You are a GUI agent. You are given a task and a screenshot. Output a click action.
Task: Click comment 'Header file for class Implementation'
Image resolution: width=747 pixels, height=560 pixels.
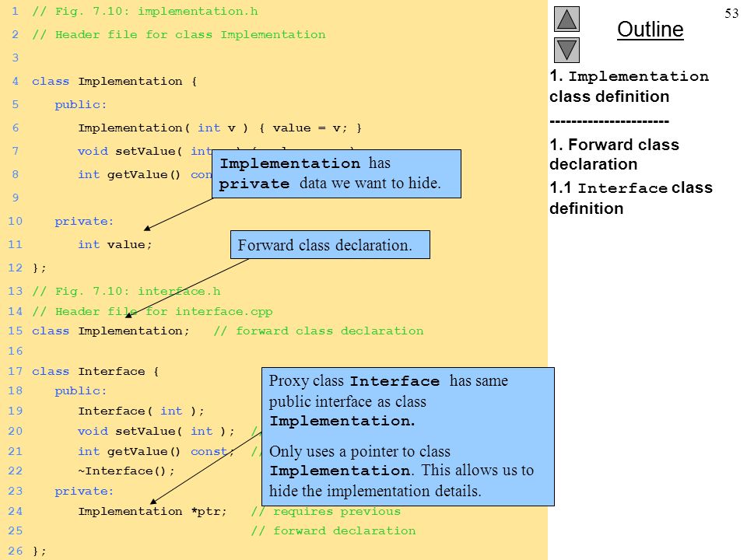[x=179, y=35]
